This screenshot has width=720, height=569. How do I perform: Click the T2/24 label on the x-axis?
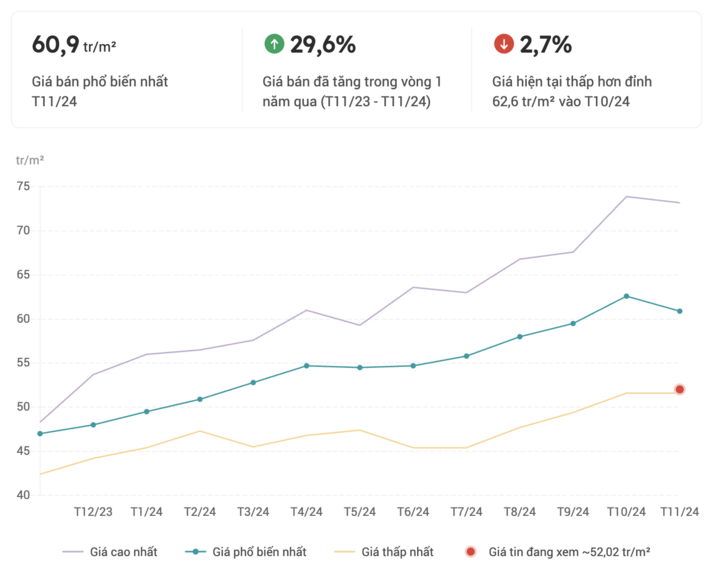tap(200, 512)
